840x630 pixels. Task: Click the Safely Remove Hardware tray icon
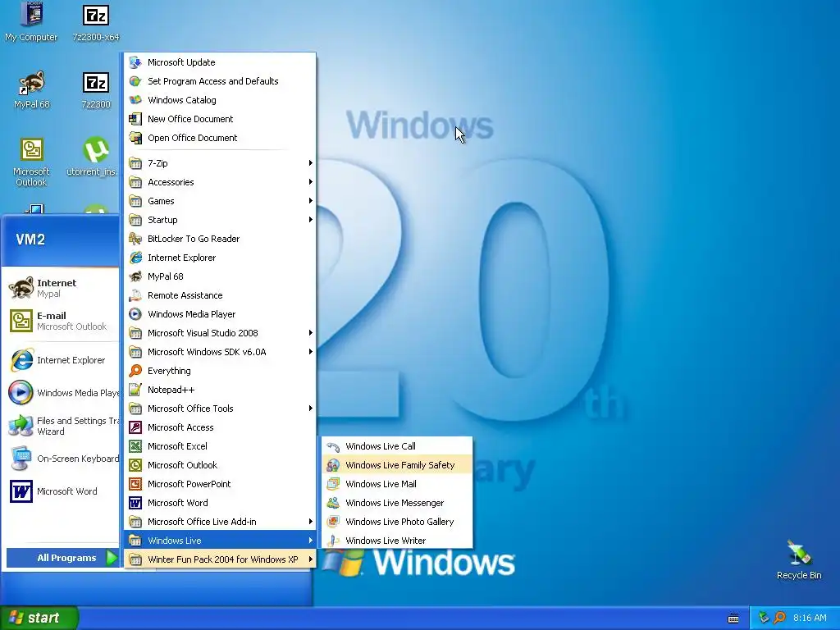pyautogui.click(x=764, y=618)
